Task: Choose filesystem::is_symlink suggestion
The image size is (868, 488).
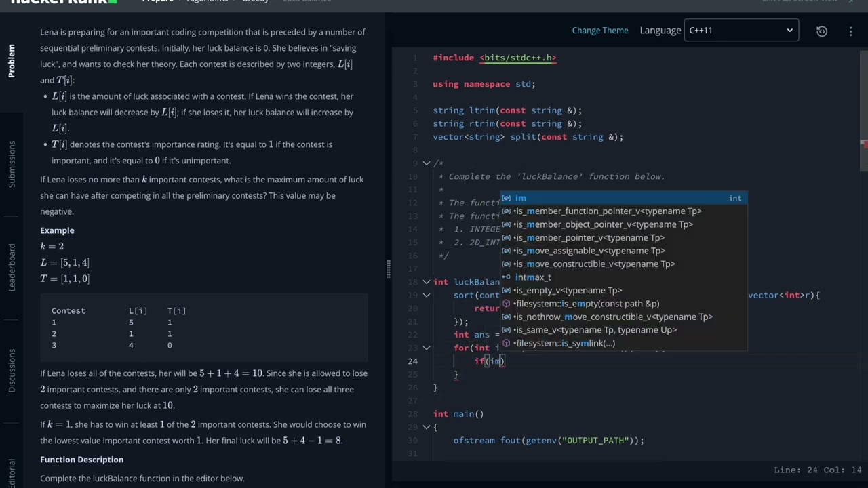Action: 623,343
